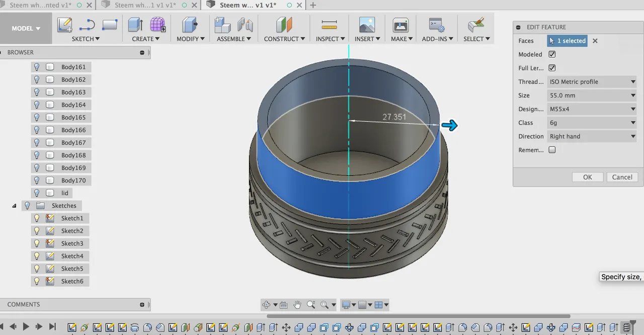
Task: Click OK in Edit Feature dialog
Action: [587, 177]
